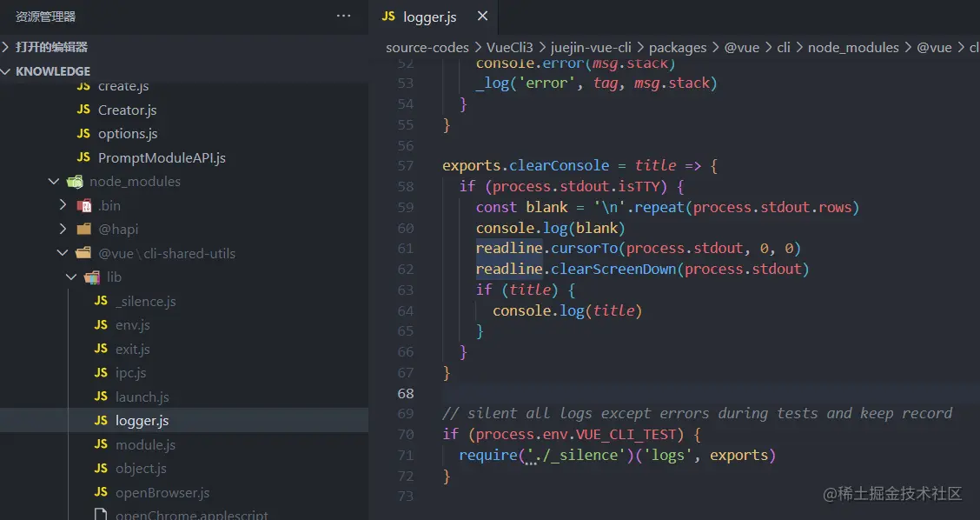The width and height of the screenshot is (980, 520).
Task: Select the @vue\cli-shared-utils folder row
Action: (184, 253)
